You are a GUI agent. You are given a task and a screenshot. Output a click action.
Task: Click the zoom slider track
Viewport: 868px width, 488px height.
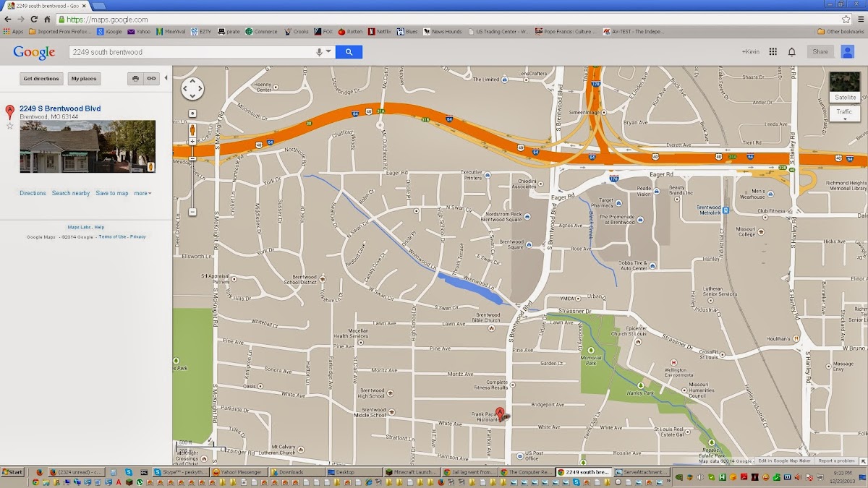coord(192,181)
